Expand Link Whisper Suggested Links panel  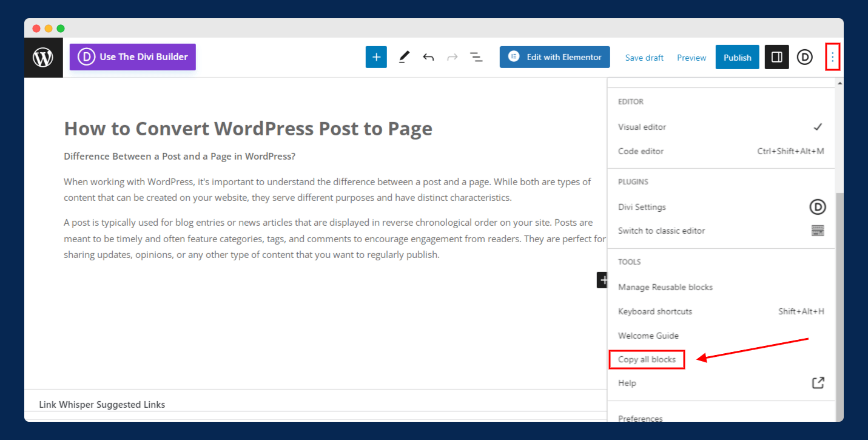(102, 404)
